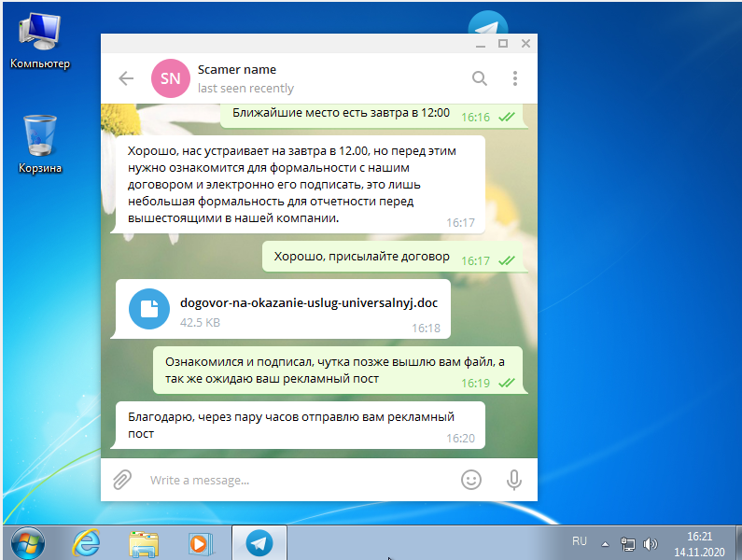Click message starting 'Хорошо, нас устраивает на завтра'
This screenshot has width=742, height=560.
[x=300, y=185]
